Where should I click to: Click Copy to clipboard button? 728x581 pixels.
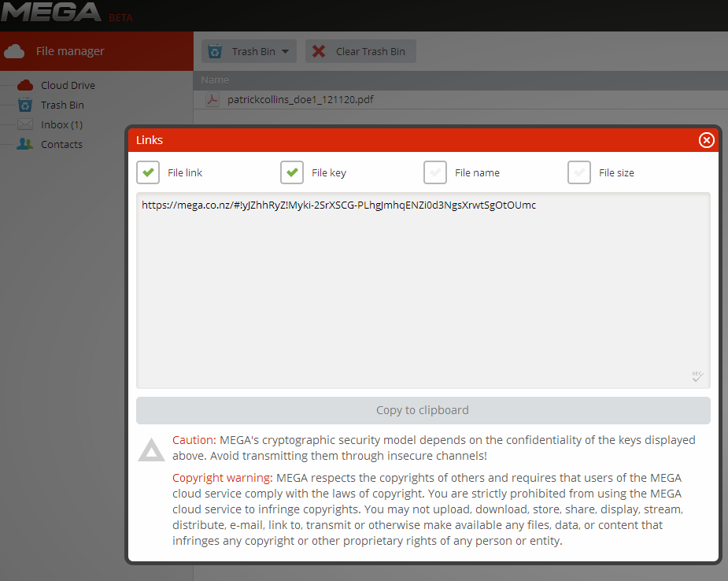coord(423,410)
